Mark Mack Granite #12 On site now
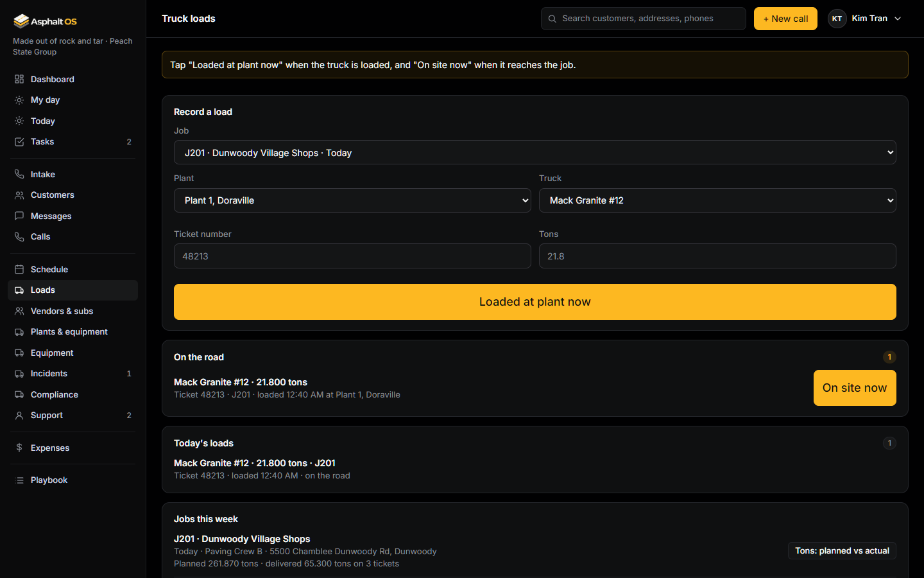This screenshot has height=578, width=924. click(855, 388)
